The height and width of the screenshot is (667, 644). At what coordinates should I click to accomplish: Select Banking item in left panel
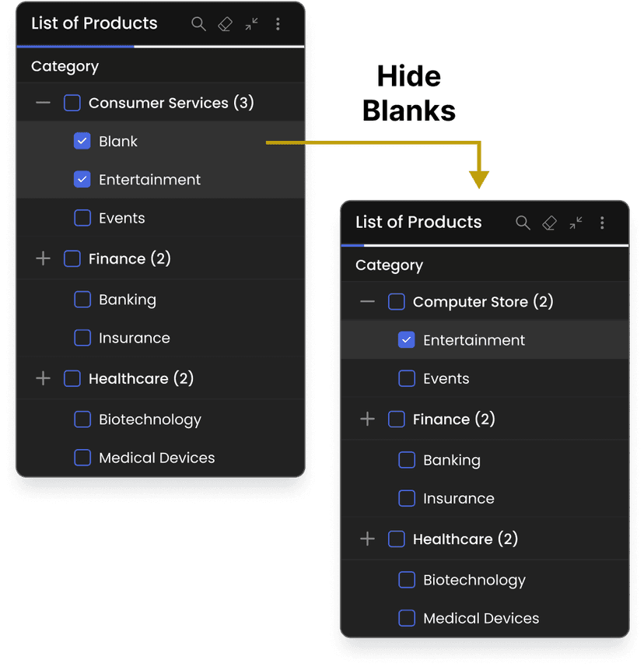pos(82,300)
